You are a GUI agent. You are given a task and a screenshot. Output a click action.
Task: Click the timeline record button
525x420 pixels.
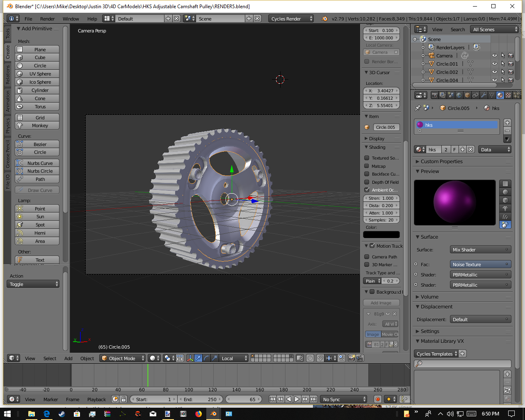pyautogui.click(x=377, y=399)
